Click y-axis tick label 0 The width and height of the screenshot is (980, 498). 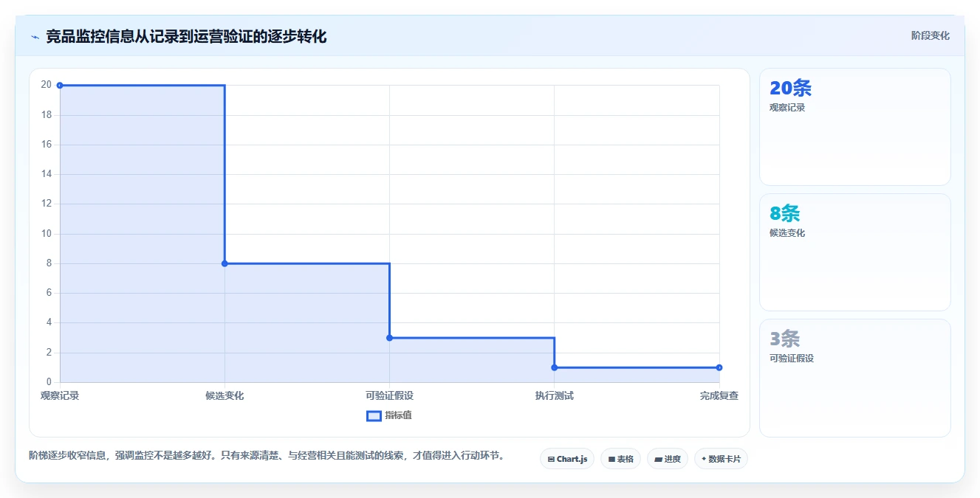(x=49, y=382)
